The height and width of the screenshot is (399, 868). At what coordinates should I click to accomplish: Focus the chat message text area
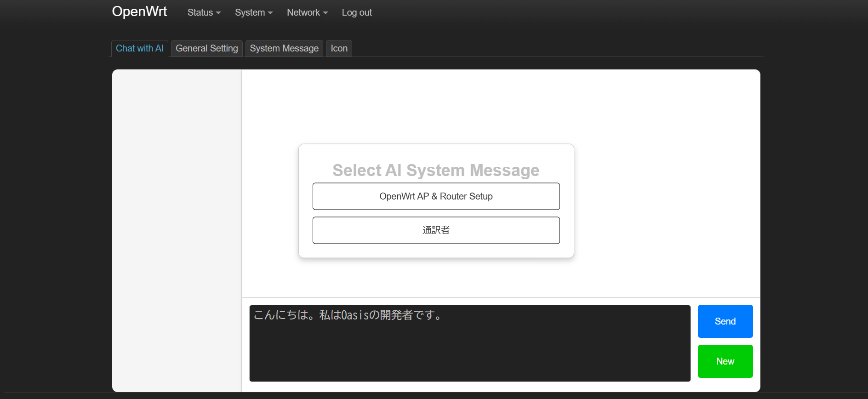(x=470, y=343)
